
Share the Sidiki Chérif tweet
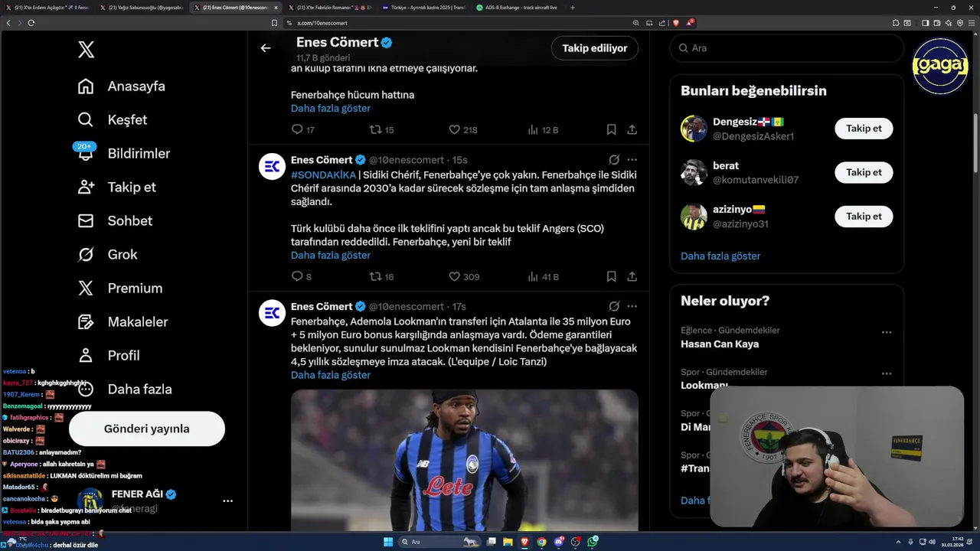pos(632,277)
